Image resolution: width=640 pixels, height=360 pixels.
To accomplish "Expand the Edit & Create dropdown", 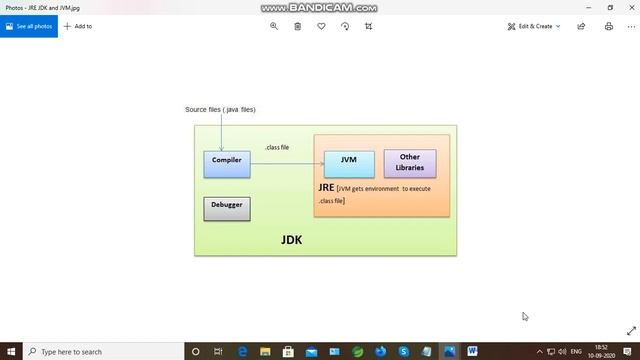I will 534,26.
